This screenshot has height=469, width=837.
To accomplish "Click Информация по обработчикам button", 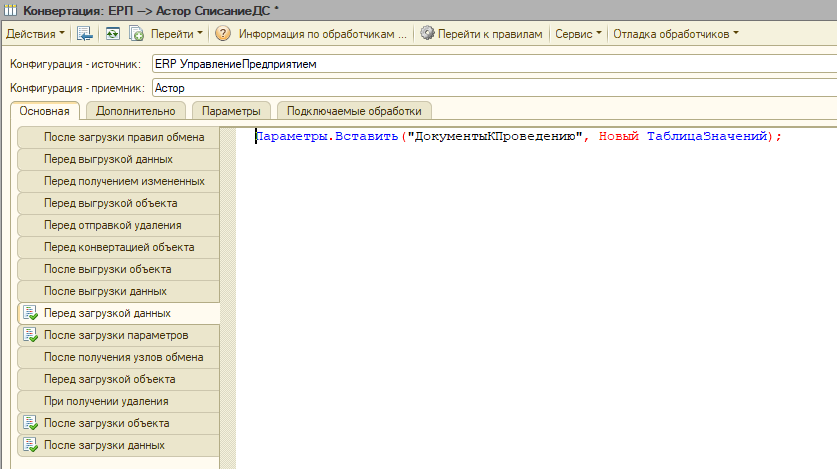I will click(x=322, y=33).
